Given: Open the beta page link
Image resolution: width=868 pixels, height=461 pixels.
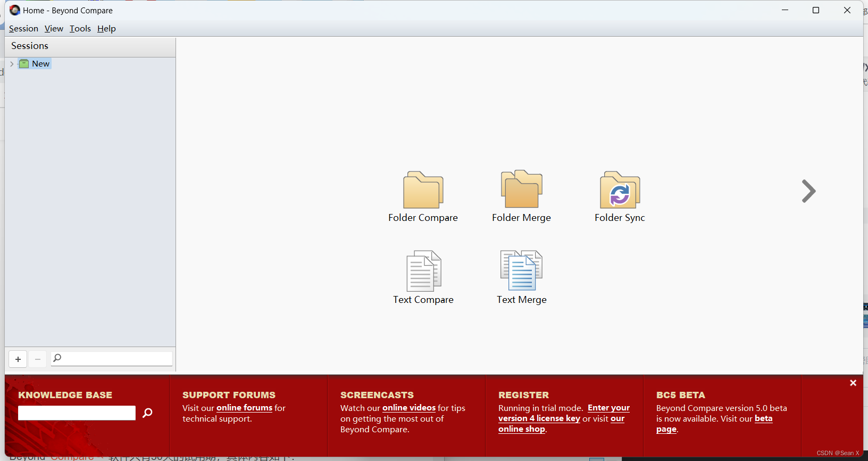Looking at the screenshot, I should [x=714, y=424].
